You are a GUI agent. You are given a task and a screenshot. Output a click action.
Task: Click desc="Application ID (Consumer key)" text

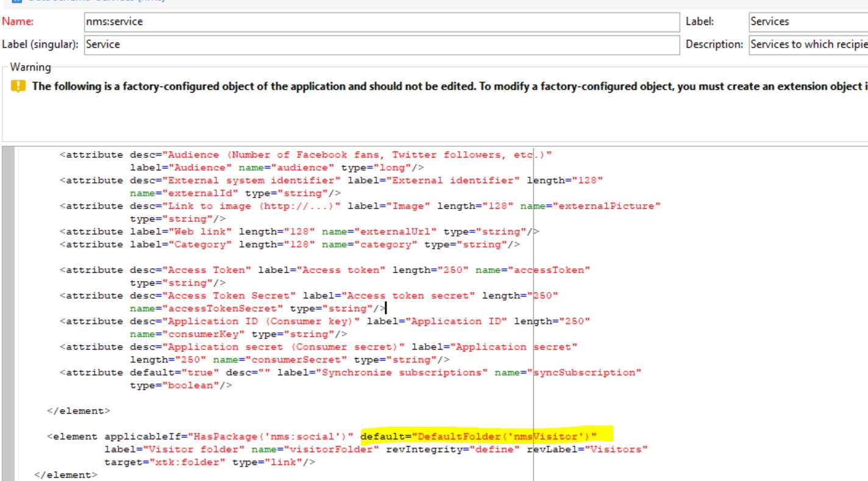(245, 321)
